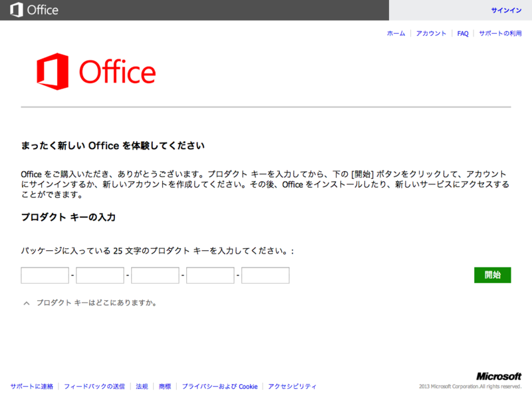The width and height of the screenshot is (532, 398).
Task: Click the third product key input box
Action: (x=155, y=275)
